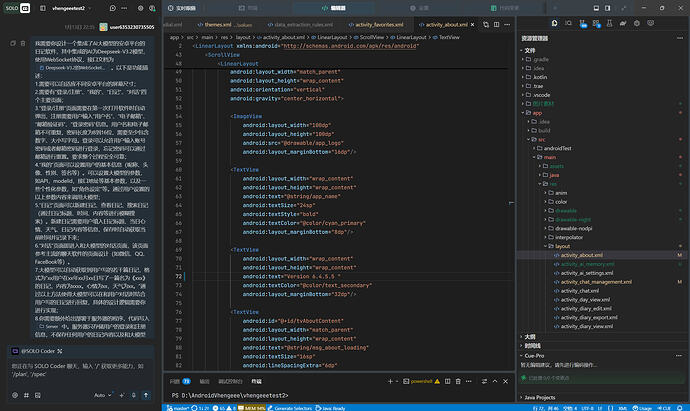Image resolution: width=690 pixels, height=411 pixels.
Task: Open Cue-Pro section more options
Action: point(679,356)
